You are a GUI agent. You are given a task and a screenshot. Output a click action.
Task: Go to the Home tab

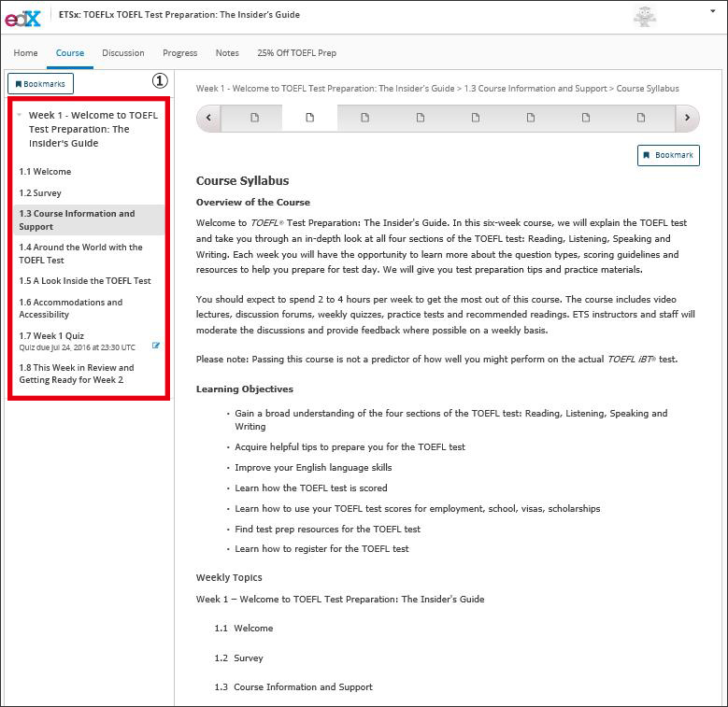pyautogui.click(x=25, y=53)
